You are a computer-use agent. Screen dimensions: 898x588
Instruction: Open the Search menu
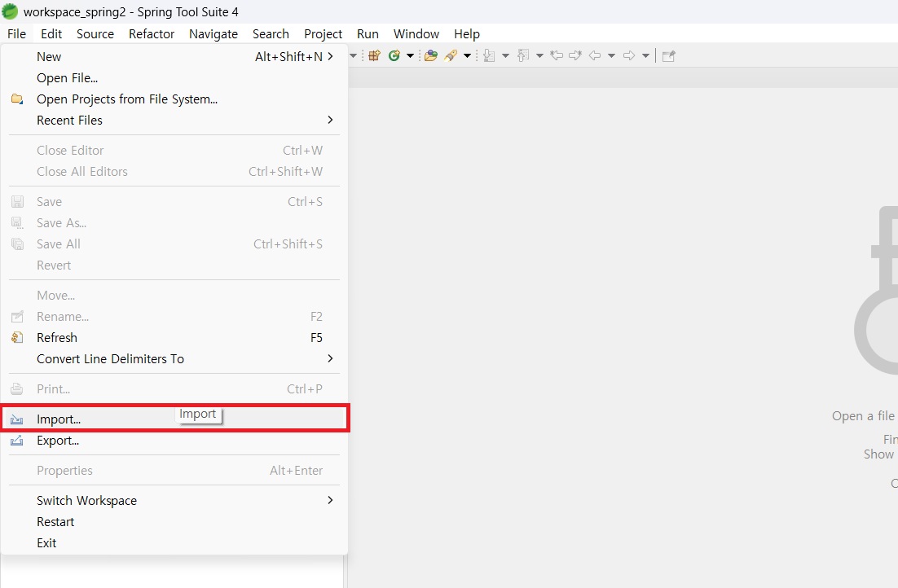pyautogui.click(x=271, y=33)
